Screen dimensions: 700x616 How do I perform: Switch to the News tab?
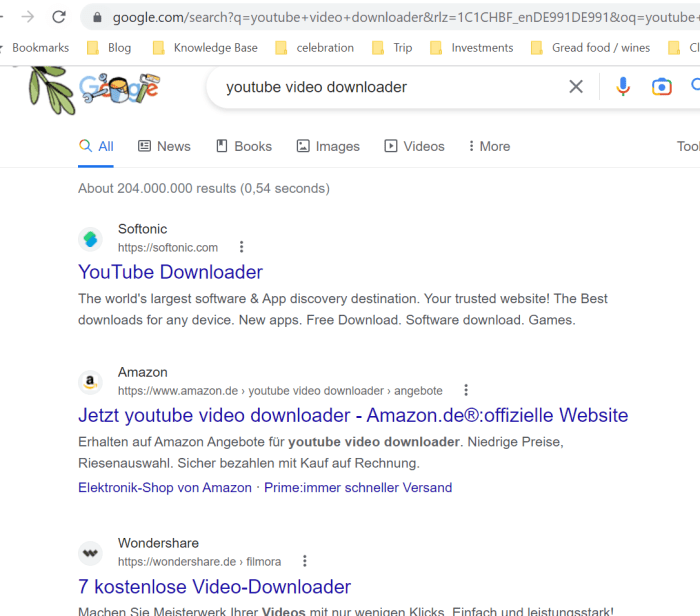[x=164, y=146]
